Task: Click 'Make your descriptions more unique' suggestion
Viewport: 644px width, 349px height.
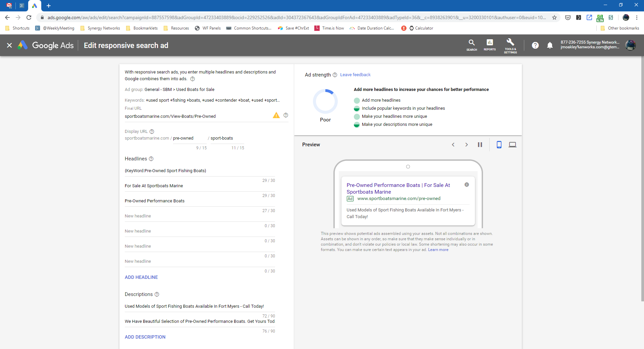Action: (x=397, y=124)
